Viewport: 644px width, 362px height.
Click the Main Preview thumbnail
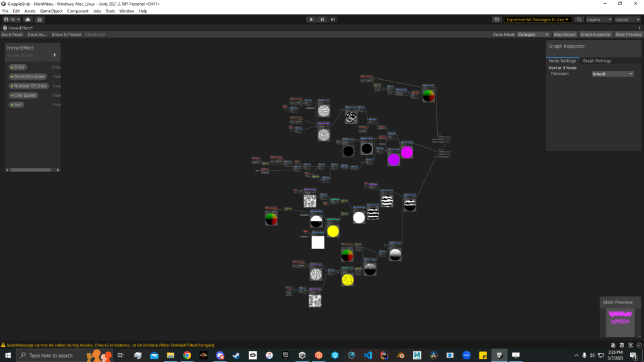(619, 322)
